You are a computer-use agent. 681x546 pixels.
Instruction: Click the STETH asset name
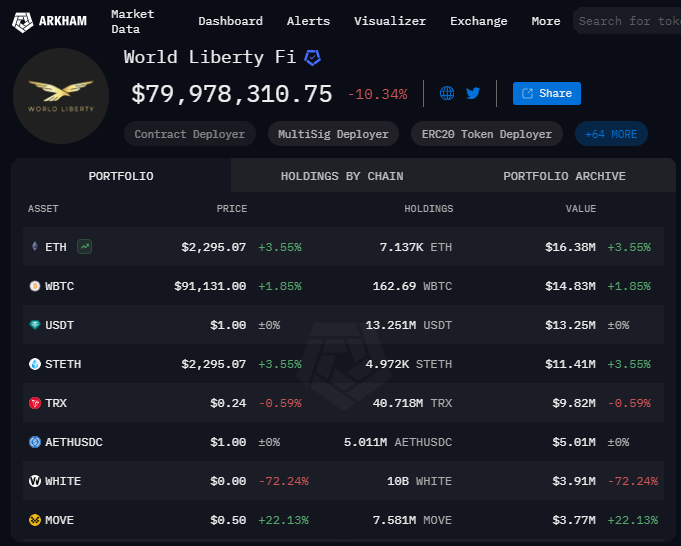coord(63,364)
